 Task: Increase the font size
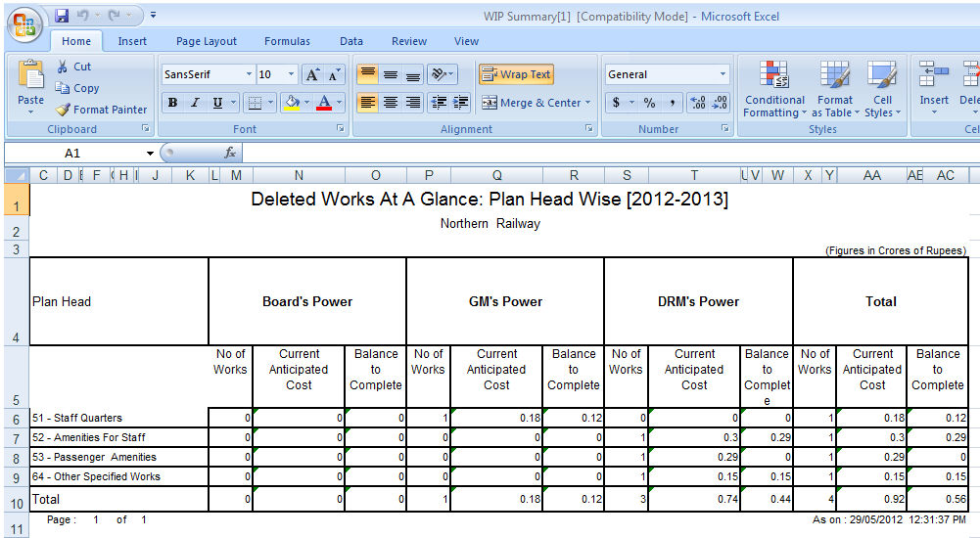click(312, 74)
